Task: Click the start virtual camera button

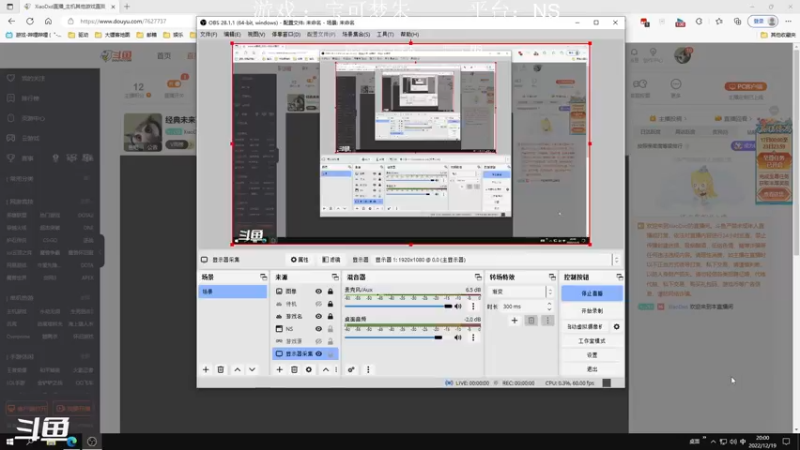Action: (585, 327)
